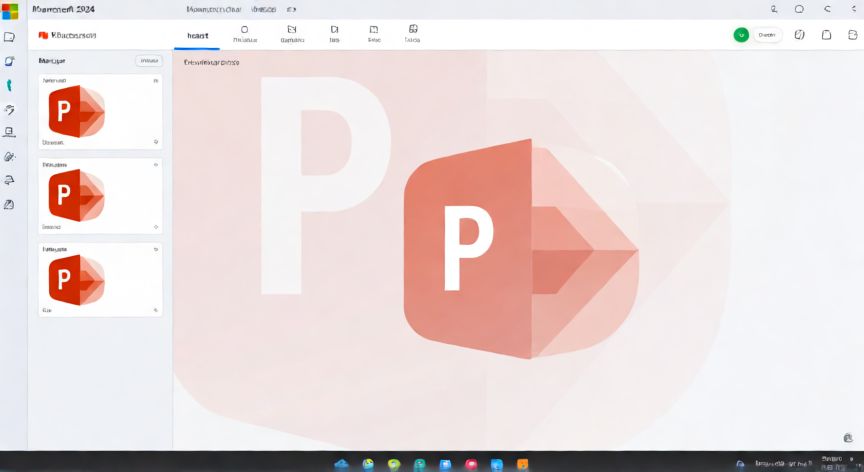Select the pen-like sixth icon in left sidebar
864x472 pixels.
[9, 157]
